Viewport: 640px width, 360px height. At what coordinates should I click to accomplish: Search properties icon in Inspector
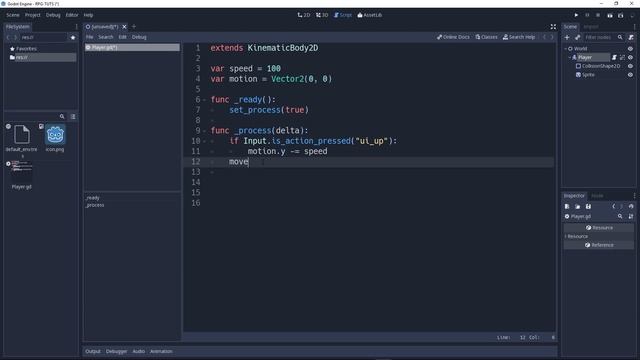point(620,216)
